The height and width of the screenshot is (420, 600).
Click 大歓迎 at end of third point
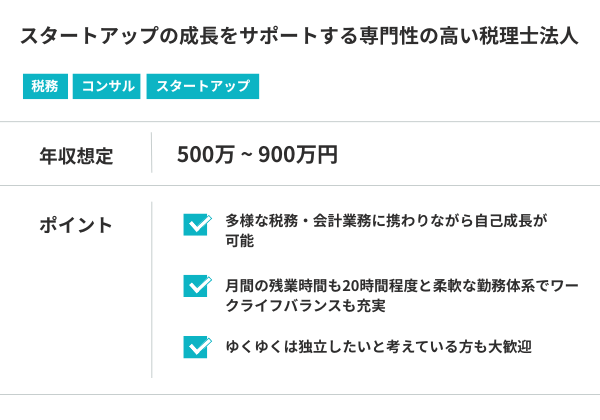tap(509, 347)
